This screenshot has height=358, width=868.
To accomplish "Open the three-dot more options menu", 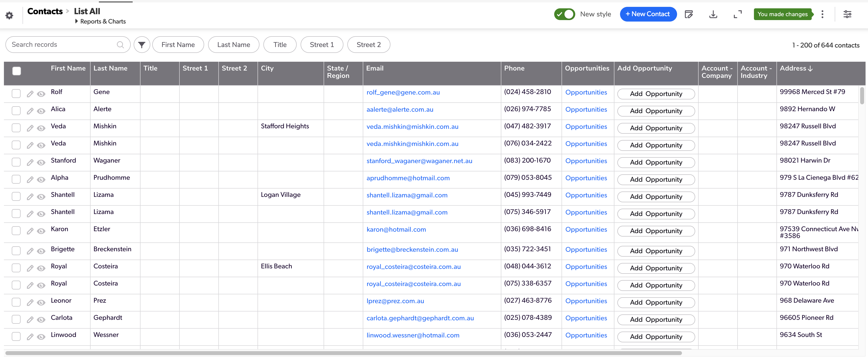I will click(822, 14).
